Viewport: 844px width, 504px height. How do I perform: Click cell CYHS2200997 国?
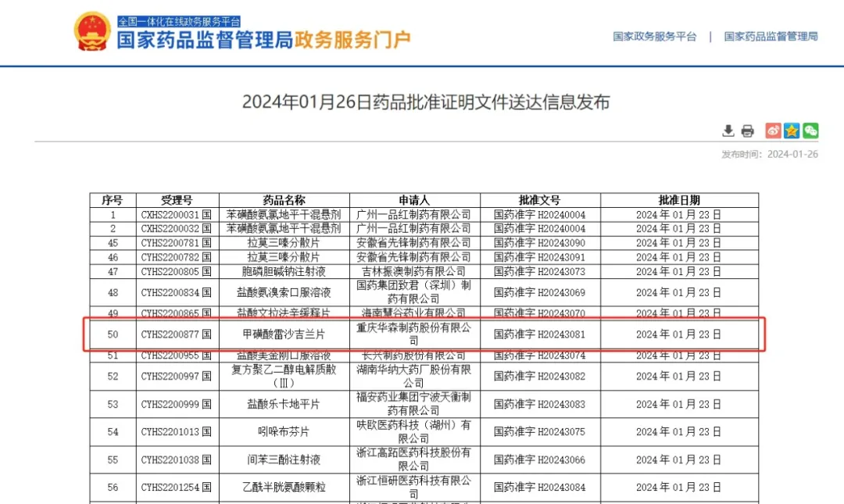point(177,377)
